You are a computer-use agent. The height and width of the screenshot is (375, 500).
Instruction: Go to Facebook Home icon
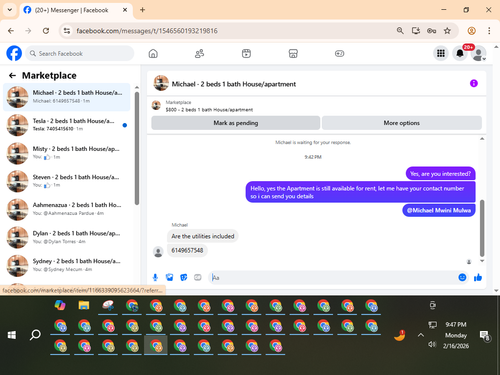153,53
